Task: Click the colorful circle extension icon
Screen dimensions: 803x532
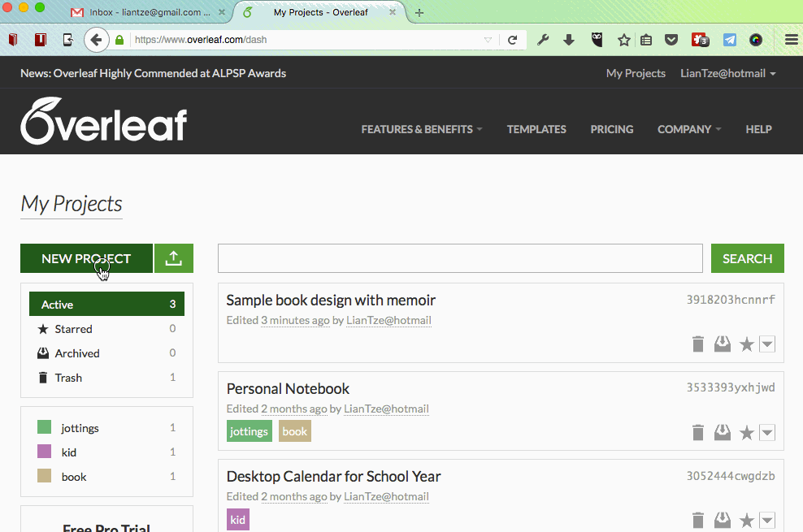Action: [756, 39]
